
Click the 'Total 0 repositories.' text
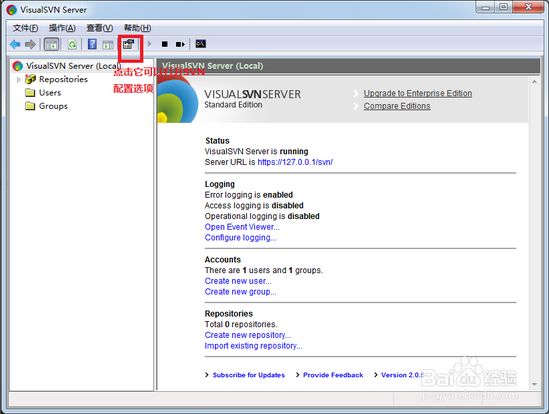(241, 324)
